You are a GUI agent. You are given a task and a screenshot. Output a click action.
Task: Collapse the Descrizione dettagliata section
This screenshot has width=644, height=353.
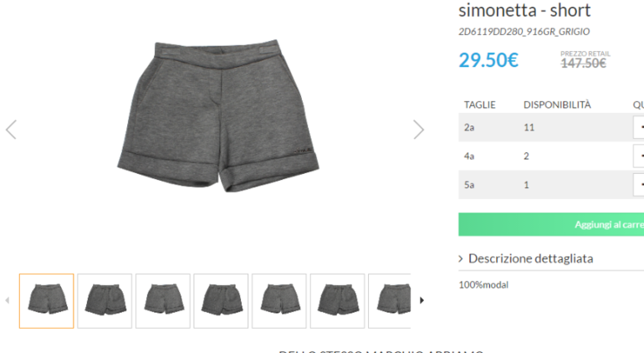(x=526, y=258)
